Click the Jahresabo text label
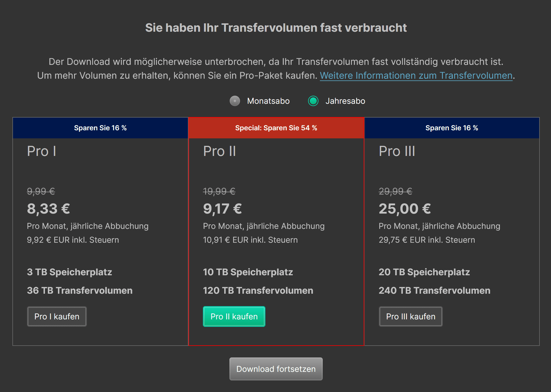The height and width of the screenshot is (392, 551). coord(345,101)
